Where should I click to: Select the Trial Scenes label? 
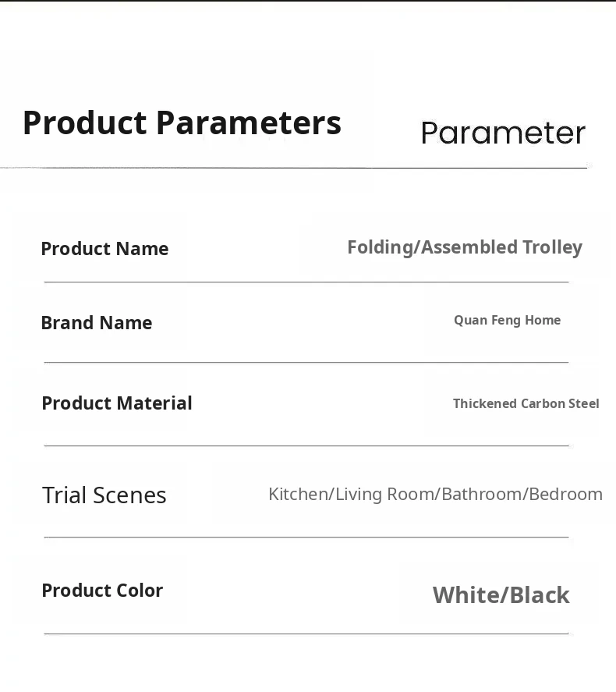[104, 495]
